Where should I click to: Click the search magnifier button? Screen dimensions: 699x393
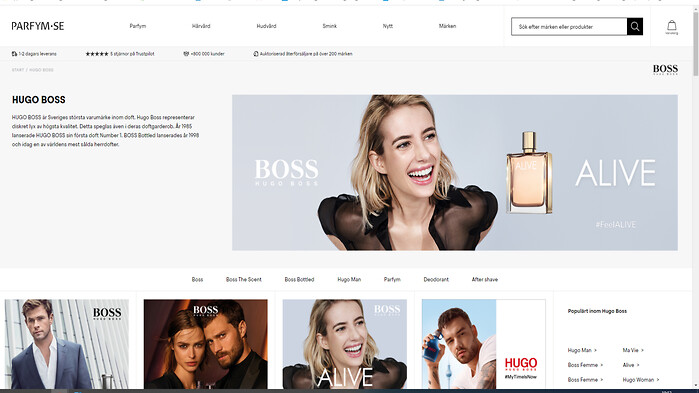click(x=635, y=26)
